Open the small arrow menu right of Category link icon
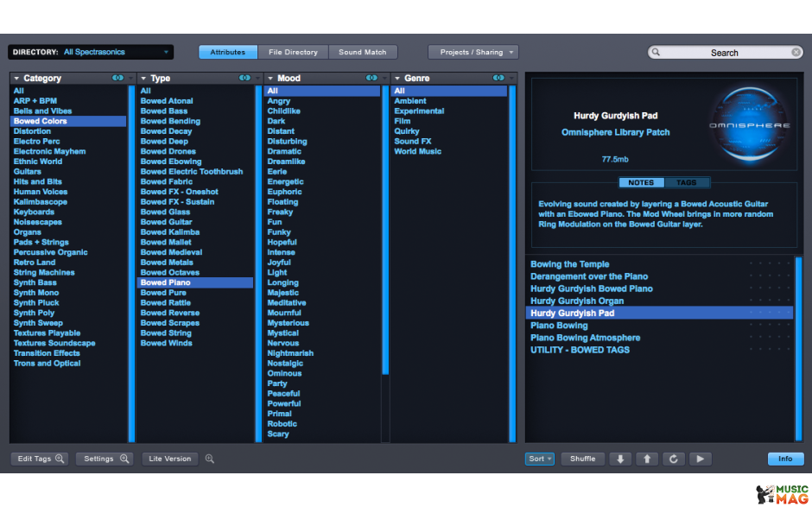Screen dimensions: 812x507 click(130, 79)
